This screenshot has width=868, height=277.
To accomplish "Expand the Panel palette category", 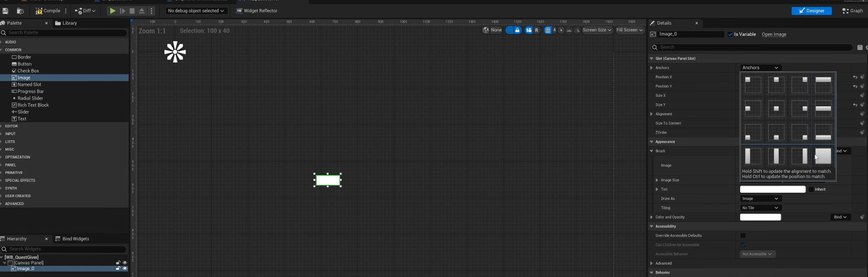I will tap(10, 165).
